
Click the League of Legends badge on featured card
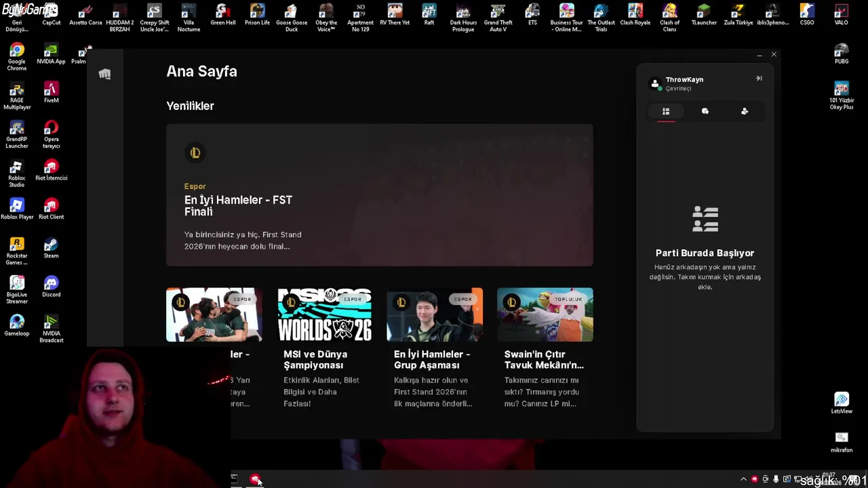click(x=195, y=152)
